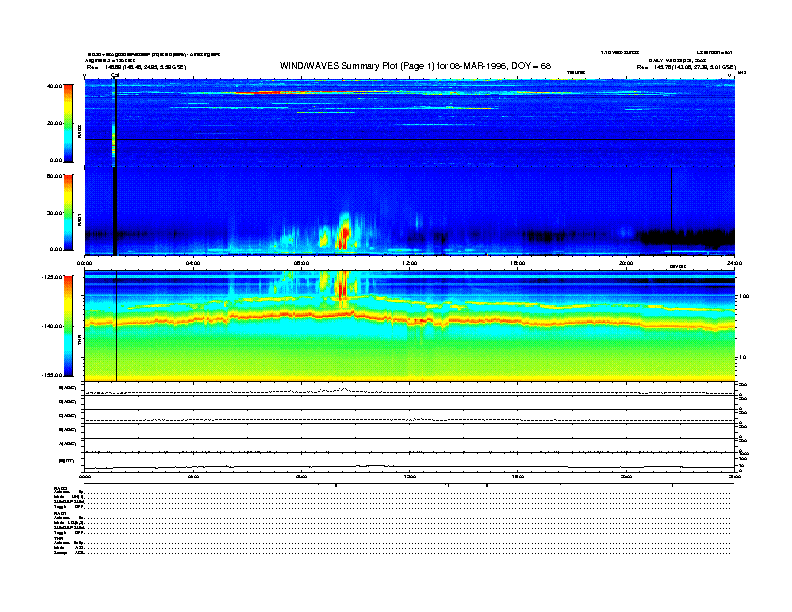Click the 20:00 label under RAD1 panel
The height and width of the screenshot is (612, 792).
click(626, 263)
